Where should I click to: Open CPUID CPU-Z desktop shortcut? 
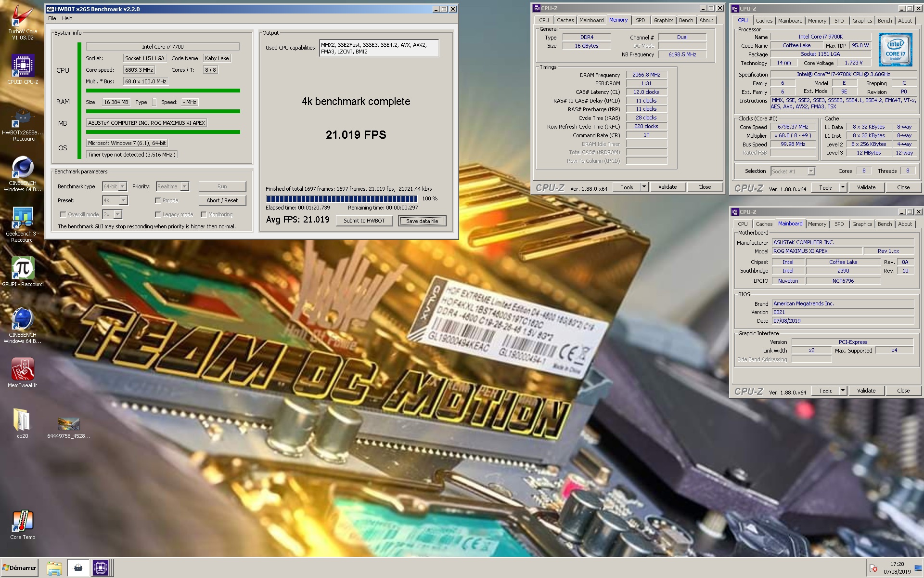tap(22, 69)
